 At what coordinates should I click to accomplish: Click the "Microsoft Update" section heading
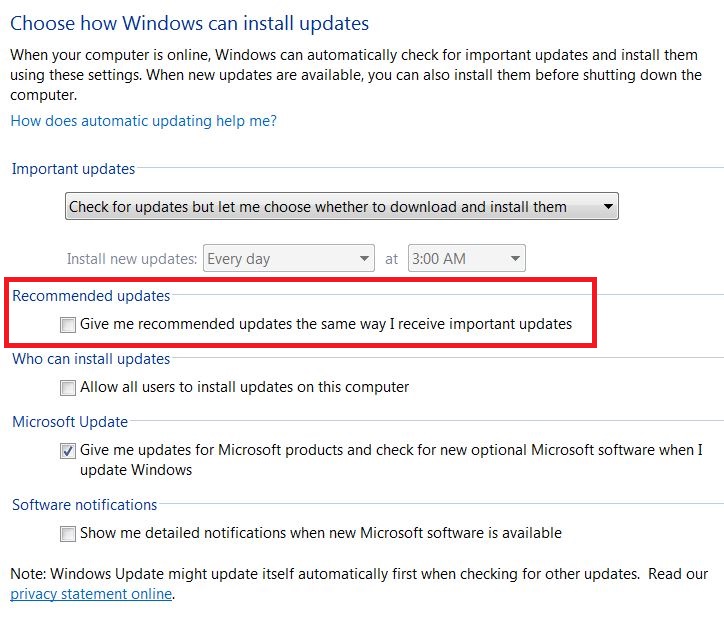(70, 422)
